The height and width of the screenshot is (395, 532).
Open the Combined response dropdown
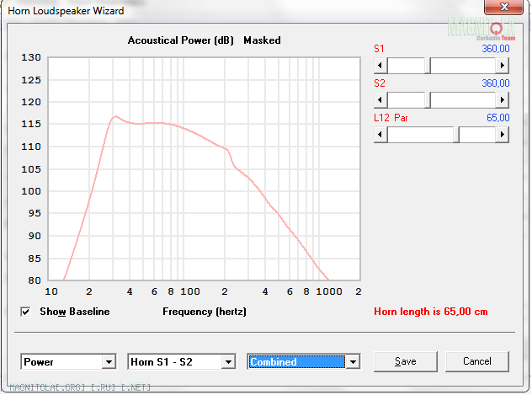pos(353,362)
